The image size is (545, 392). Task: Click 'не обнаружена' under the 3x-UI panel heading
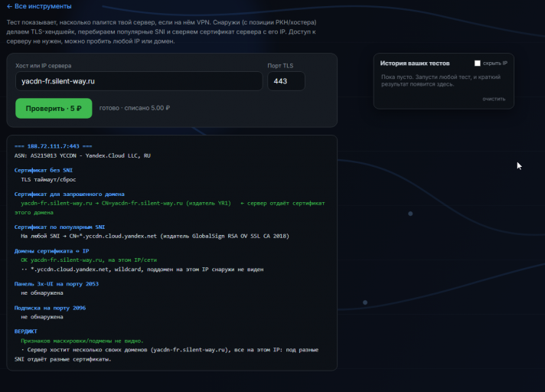tap(42, 293)
